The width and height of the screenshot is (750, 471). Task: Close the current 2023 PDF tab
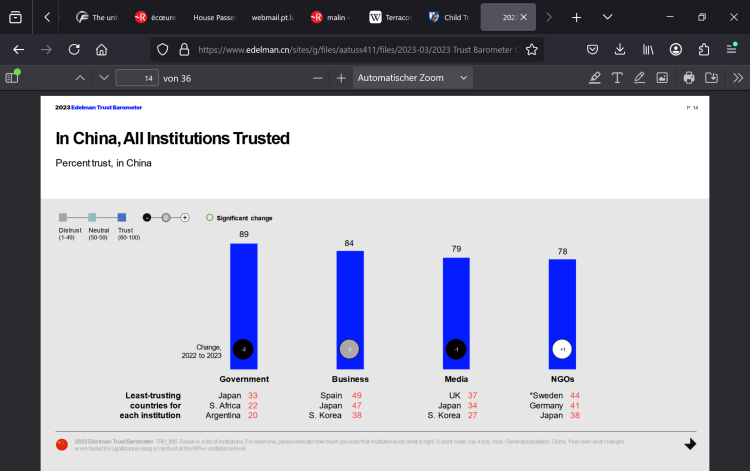pos(524,17)
